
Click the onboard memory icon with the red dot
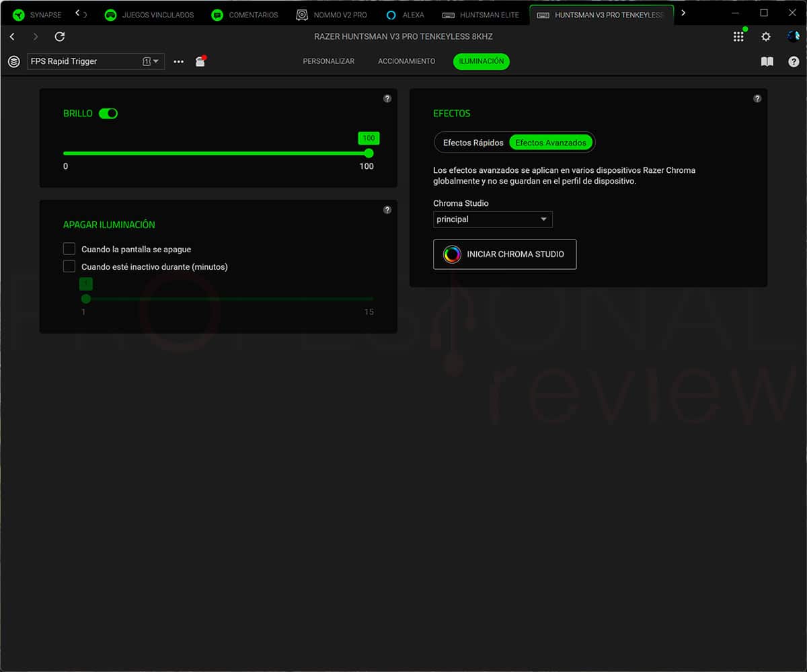pos(200,61)
